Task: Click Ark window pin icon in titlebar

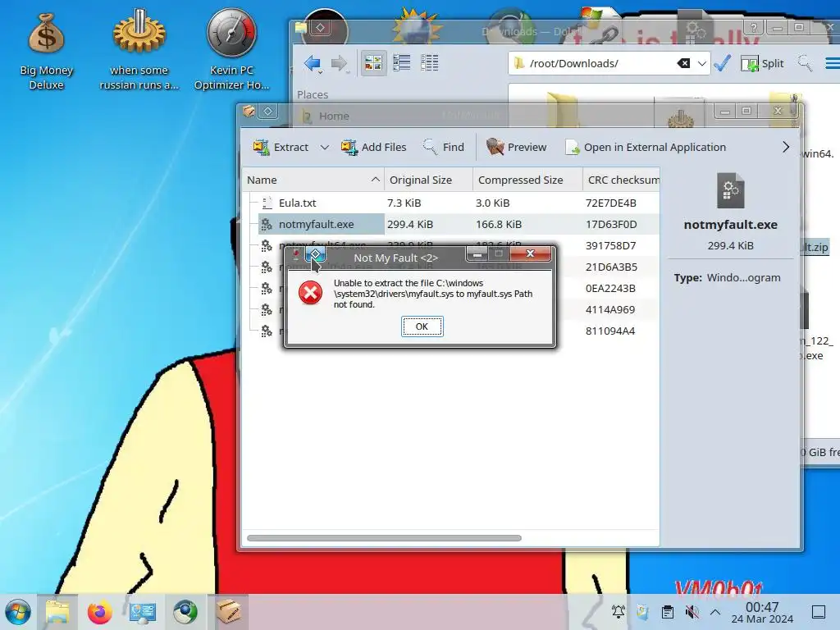Action: [x=268, y=111]
